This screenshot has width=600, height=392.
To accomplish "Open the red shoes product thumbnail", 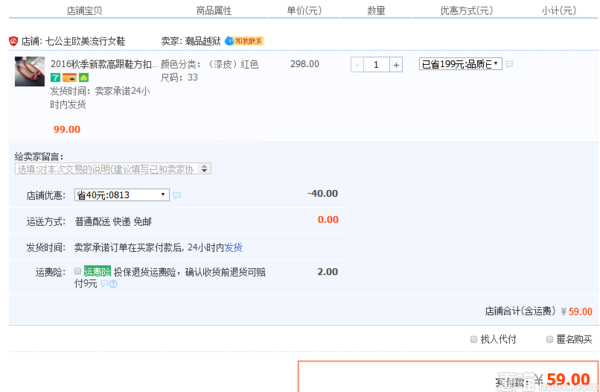I will click(29, 71).
